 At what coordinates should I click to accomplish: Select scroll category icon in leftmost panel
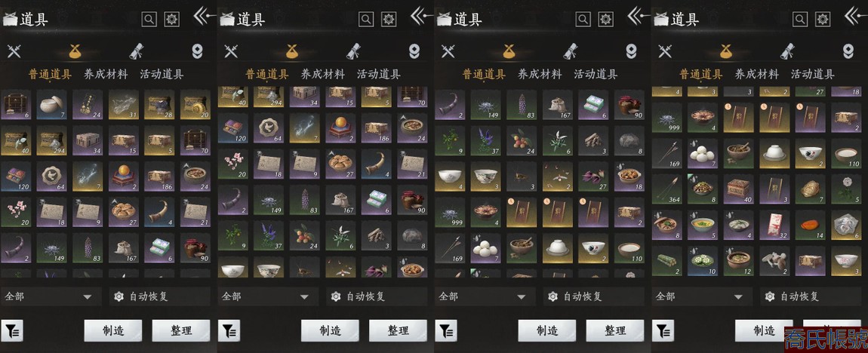(x=137, y=51)
